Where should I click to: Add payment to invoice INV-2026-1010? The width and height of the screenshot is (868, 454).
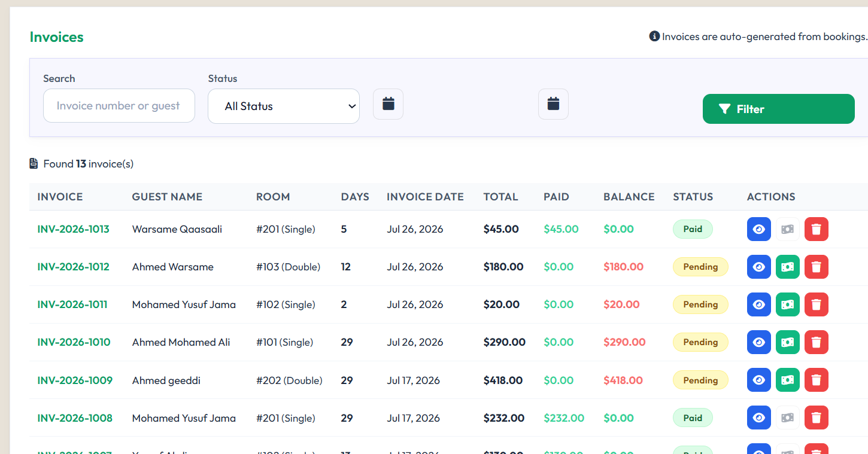click(788, 342)
